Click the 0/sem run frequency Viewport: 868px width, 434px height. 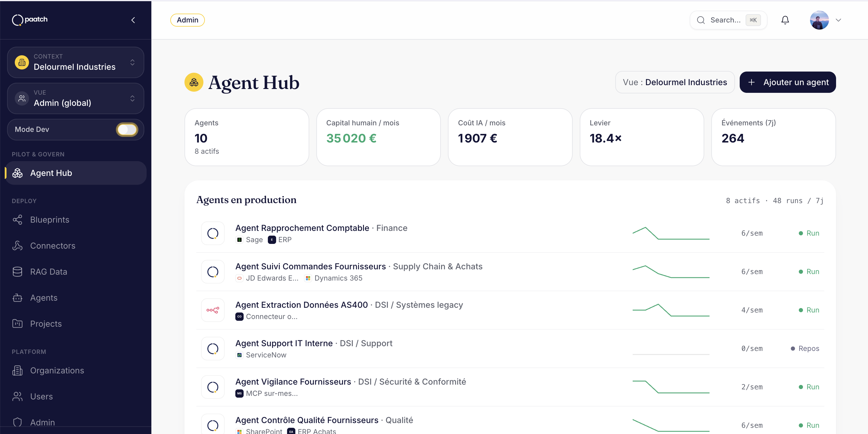coord(752,349)
